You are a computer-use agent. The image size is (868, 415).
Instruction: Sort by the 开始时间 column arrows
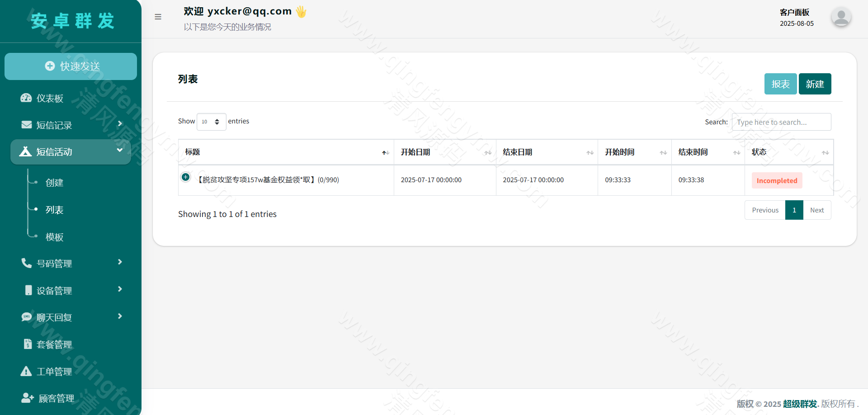point(663,153)
